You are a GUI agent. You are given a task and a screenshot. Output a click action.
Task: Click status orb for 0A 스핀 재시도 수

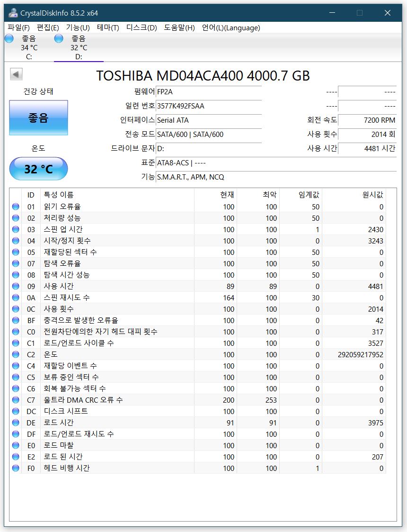(16, 298)
